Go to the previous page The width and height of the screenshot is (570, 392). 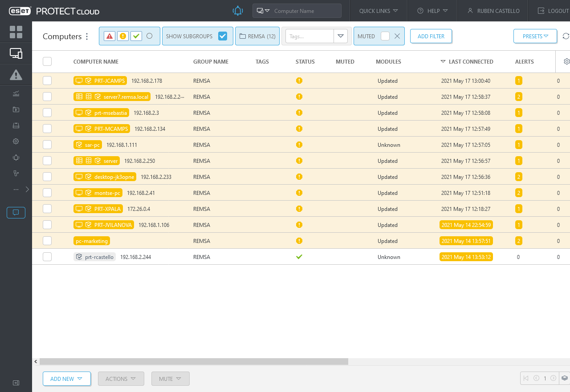coord(536,378)
